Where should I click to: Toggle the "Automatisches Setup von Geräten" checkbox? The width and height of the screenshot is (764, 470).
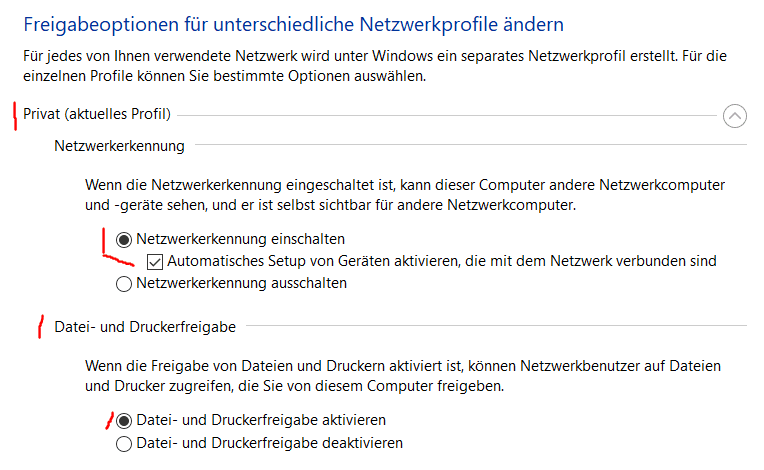[x=155, y=262]
